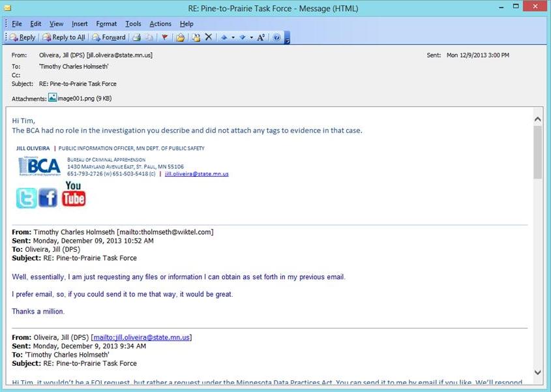Open the YouTube icon in signature

74,194
